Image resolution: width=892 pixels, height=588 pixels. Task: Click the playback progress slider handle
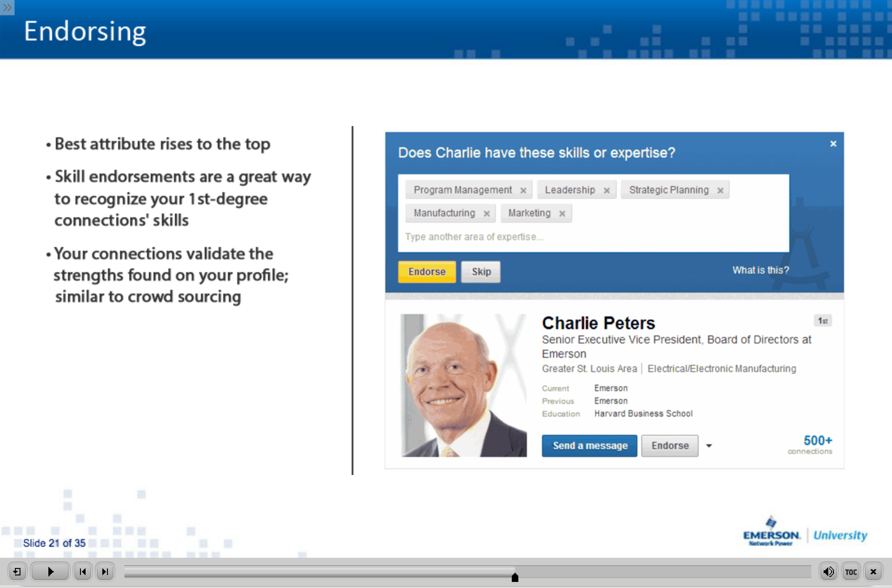click(515, 577)
